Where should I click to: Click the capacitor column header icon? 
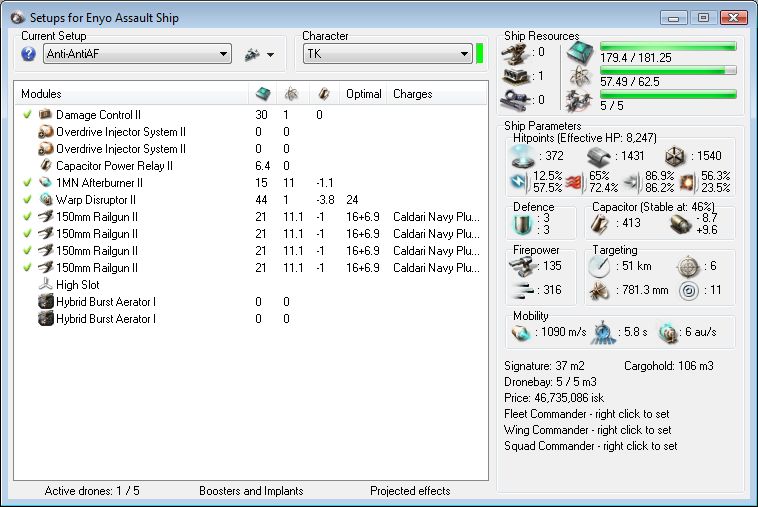322,94
